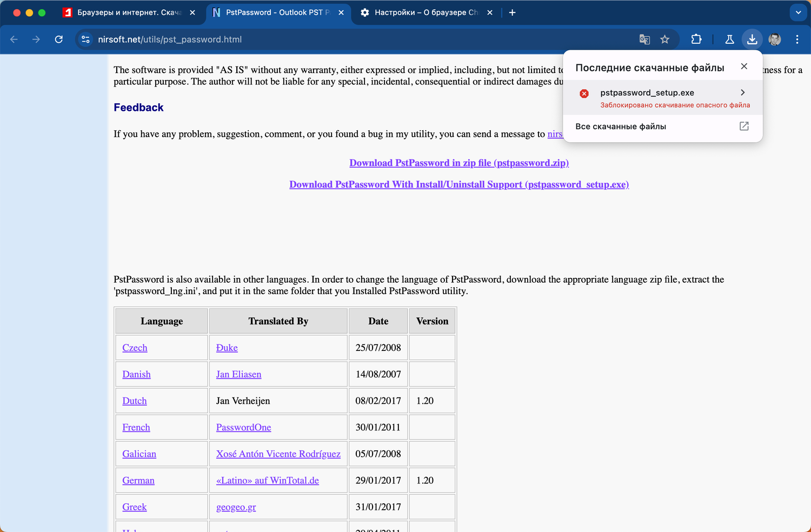Click the Translated By column header
Viewport: 811px width, 532px height.
tap(278, 321)
